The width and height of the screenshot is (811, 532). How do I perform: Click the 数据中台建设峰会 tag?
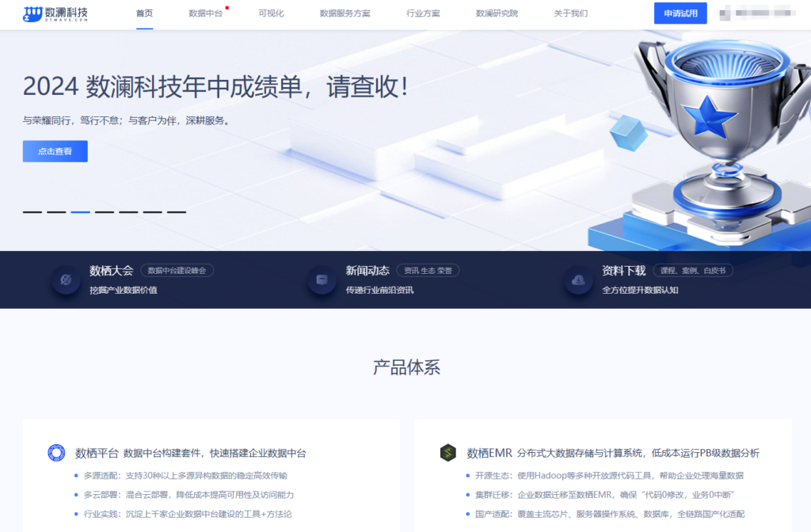coord(177,271)
